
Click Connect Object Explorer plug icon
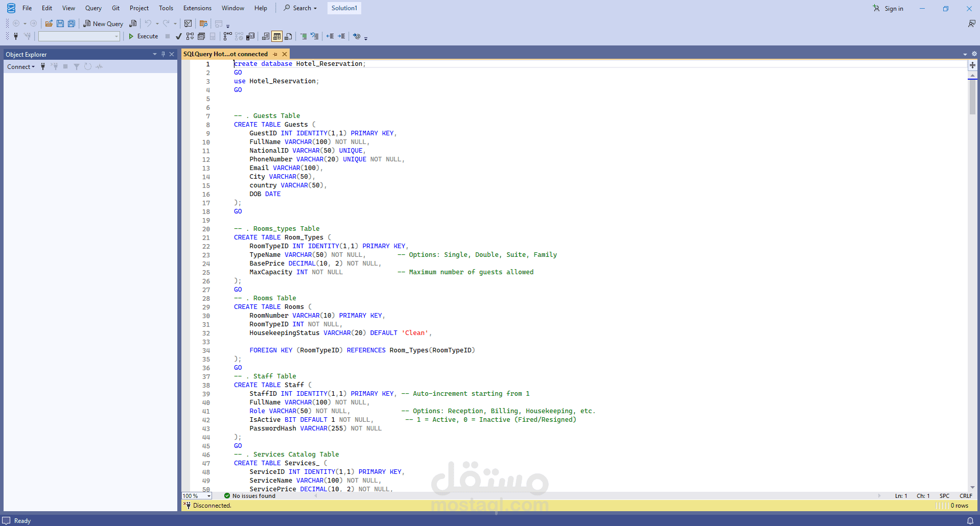point(43,66)
